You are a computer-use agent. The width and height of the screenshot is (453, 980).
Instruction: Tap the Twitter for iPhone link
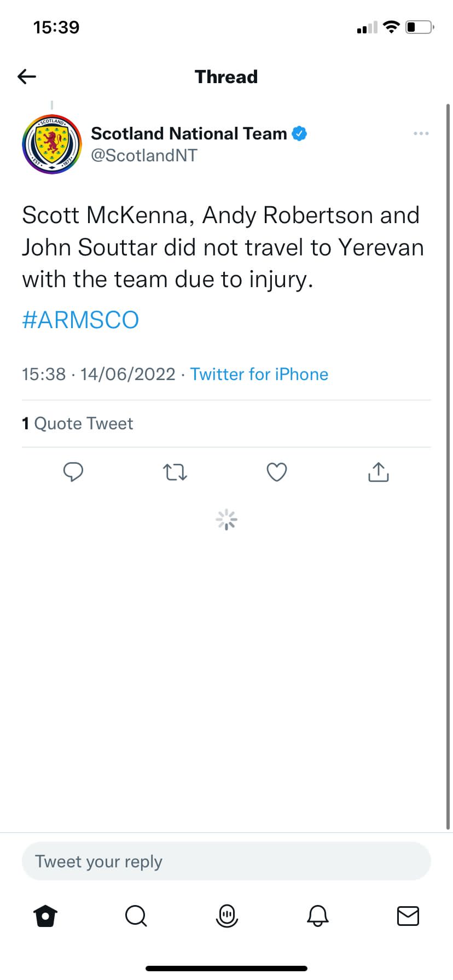tap(259, 374)
